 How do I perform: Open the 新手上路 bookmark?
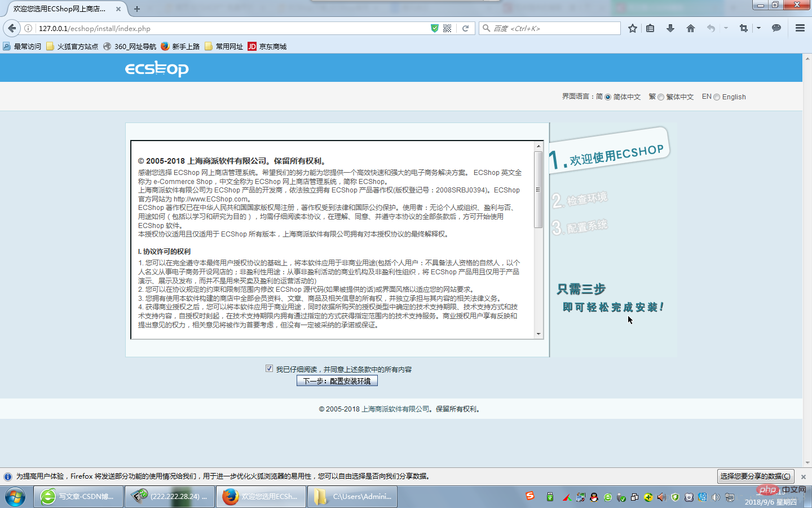point(180,46)
